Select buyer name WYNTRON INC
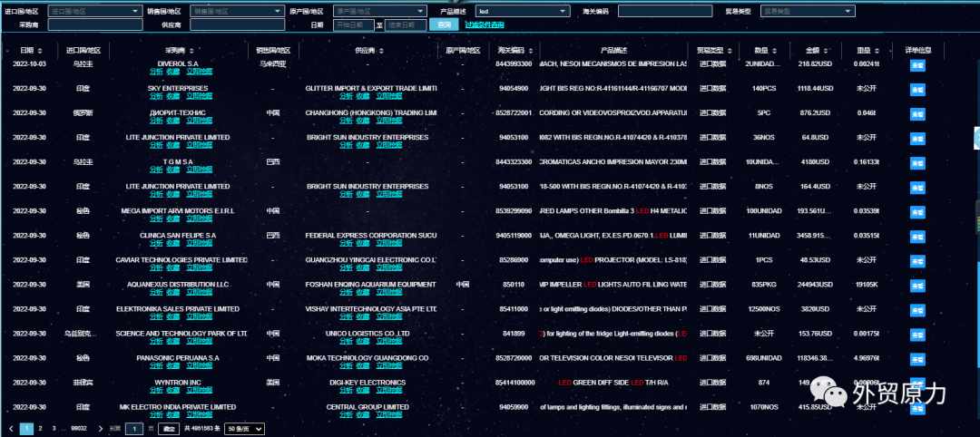 (x=178, y=383)
